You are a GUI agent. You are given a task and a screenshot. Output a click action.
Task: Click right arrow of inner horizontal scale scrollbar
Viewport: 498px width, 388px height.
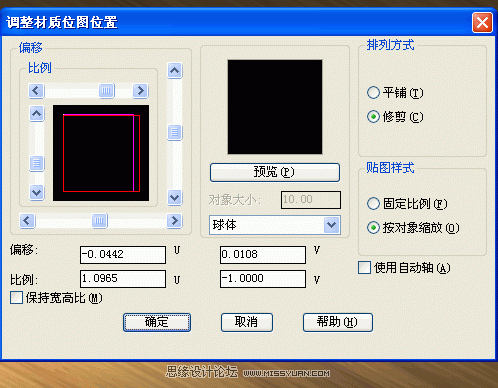click(140, 91)
